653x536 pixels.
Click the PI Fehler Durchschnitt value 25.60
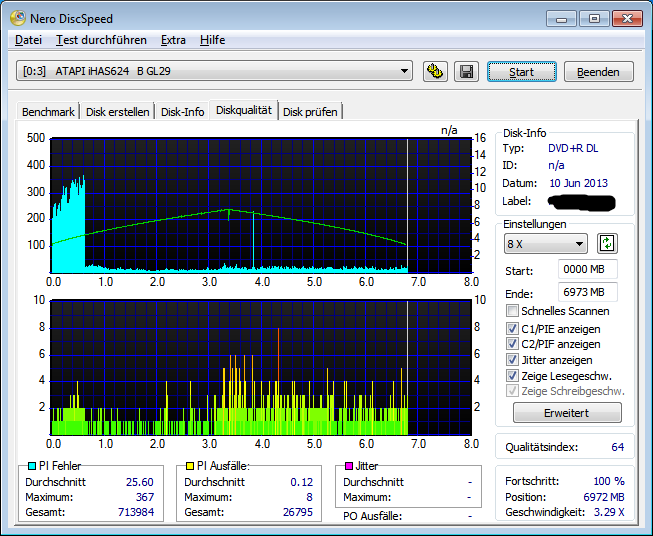click(x=140, y=482)
